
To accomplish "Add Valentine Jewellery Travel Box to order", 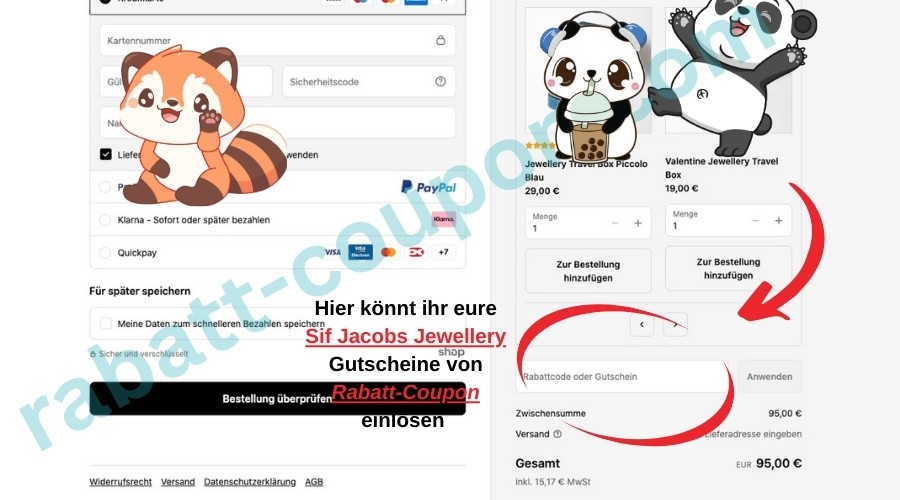I will 728,268.
